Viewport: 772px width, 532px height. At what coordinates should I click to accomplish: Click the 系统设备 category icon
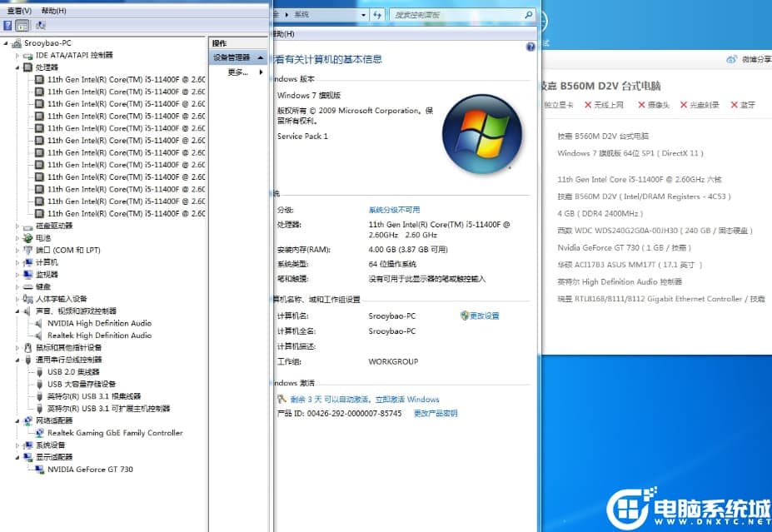point(28,445)
